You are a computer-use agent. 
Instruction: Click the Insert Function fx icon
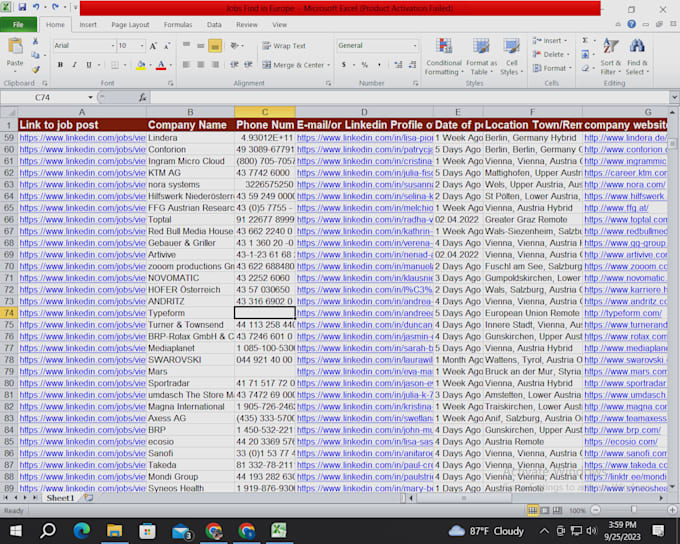click(143, 98)
